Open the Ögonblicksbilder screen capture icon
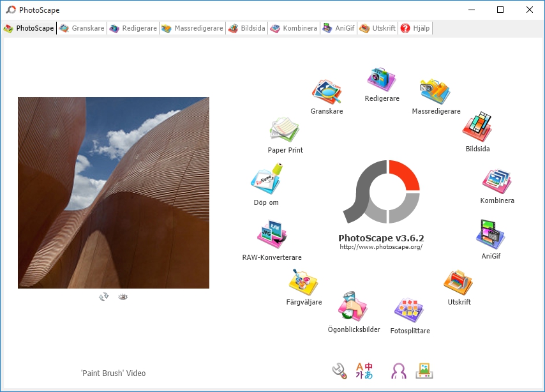The width and height of the screenshot is (545, 392). coord(352,306)
